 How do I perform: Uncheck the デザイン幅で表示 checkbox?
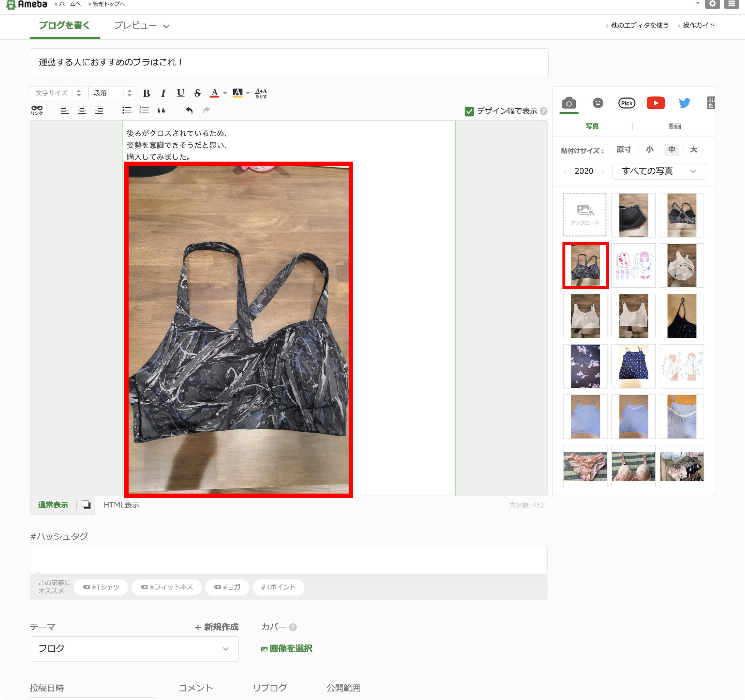469,111
